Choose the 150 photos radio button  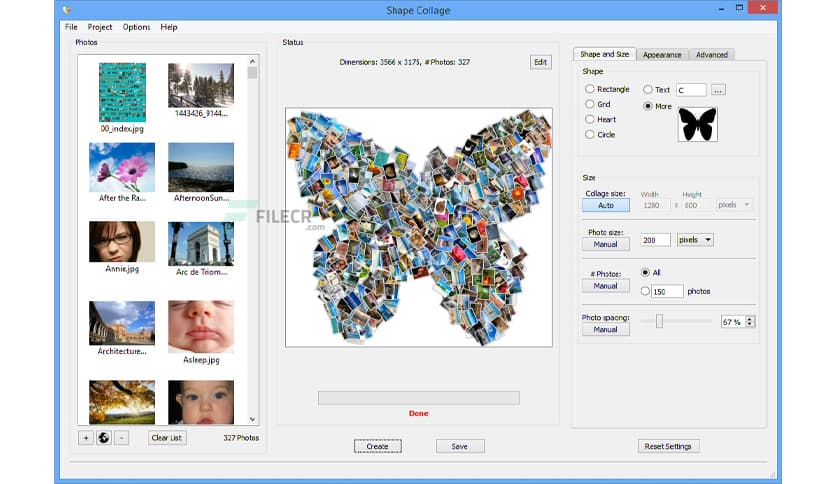tap(645, 291)
